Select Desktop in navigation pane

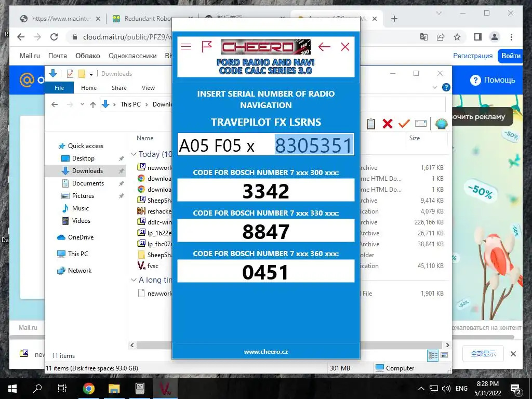coord(83,158)
